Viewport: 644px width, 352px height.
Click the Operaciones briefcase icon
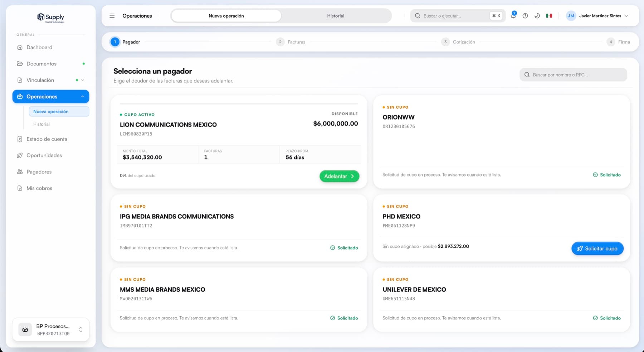pos(20,96)
